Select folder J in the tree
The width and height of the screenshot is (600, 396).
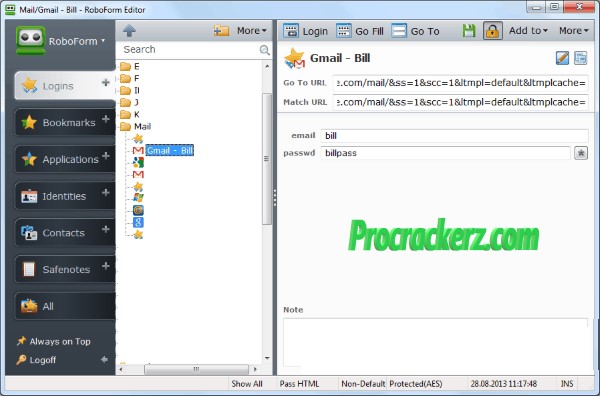click(x=130, y=102)
